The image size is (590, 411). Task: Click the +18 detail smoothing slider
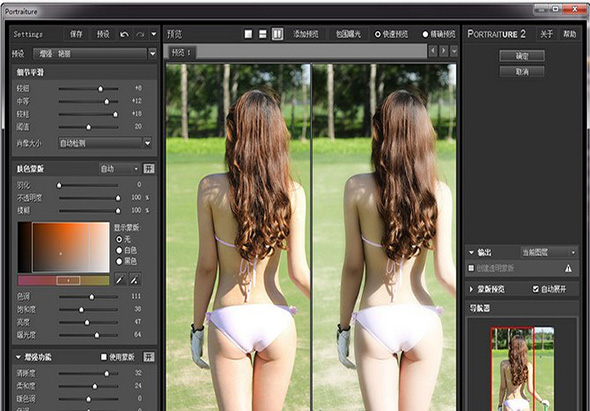88,114
